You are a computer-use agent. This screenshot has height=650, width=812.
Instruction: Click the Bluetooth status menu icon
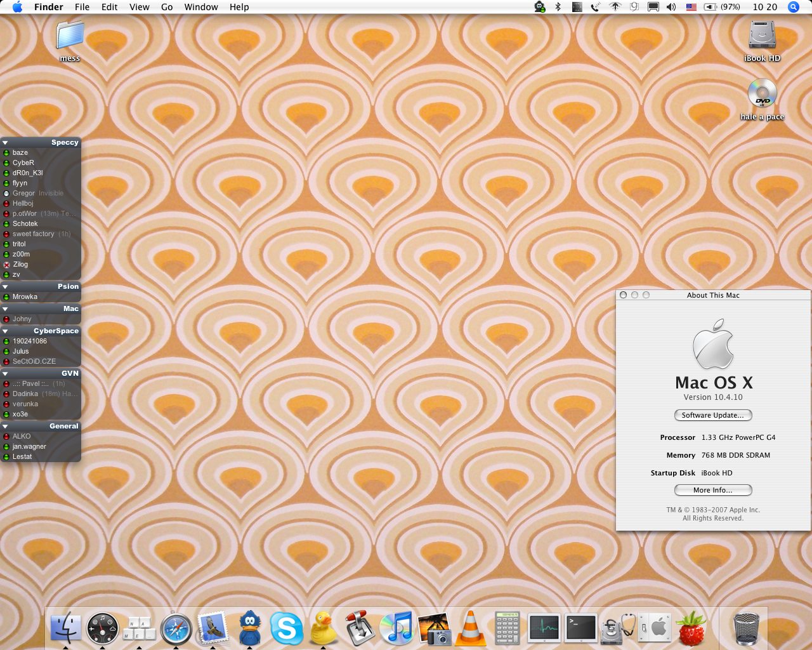pyautogui.click(x=558, y=7)
